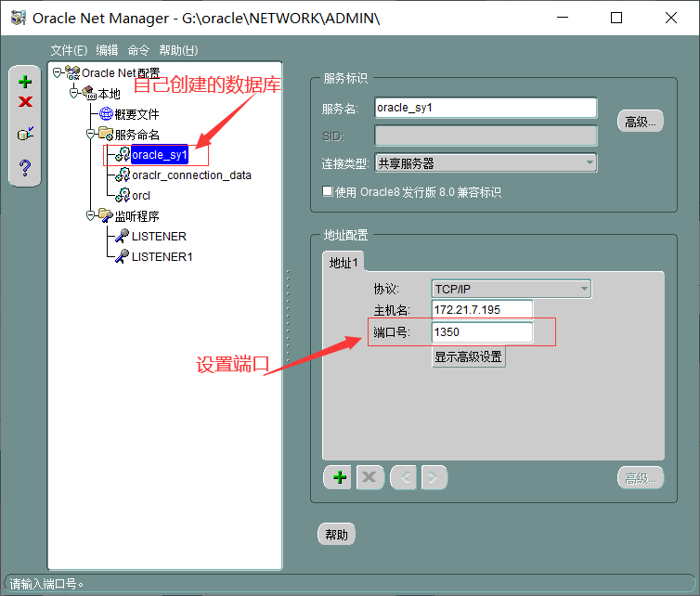Click the panel splitter dotted handle
This screenshot has height=596, width=700.
[289, 316]
